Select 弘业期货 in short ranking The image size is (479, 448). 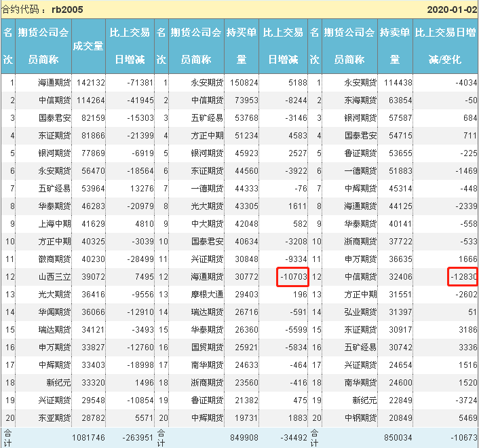pos(360,312)
